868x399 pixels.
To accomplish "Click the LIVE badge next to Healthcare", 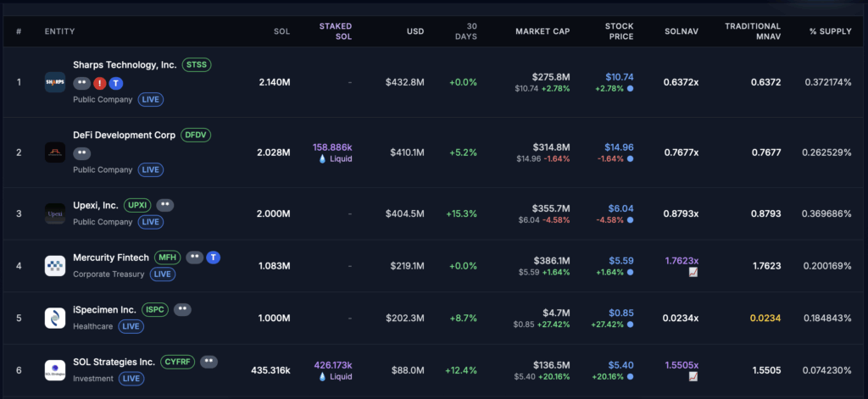I will pyautogui.click(x=131, y=326).
